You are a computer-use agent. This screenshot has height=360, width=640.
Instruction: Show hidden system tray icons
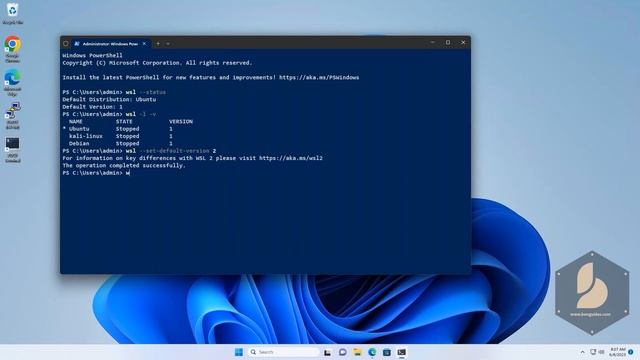click(582, 352)
